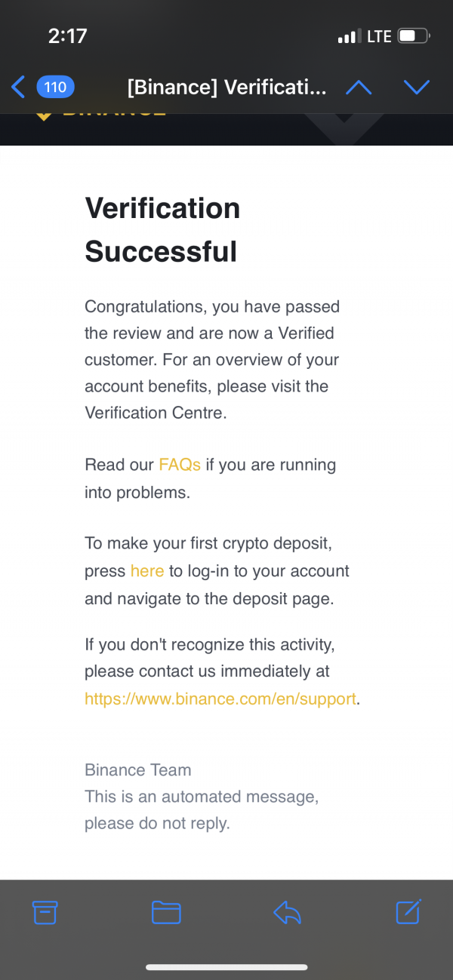Jump to the next message with the down arrow
Viewport: 453px width, 980px height.
pyautogui.click(x=416, y=88)
